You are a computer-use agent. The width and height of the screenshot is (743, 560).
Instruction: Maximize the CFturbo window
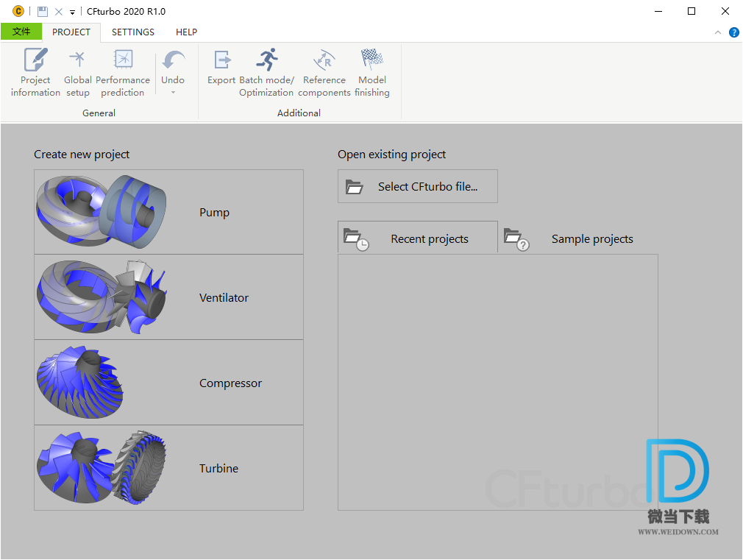[692, 11]
